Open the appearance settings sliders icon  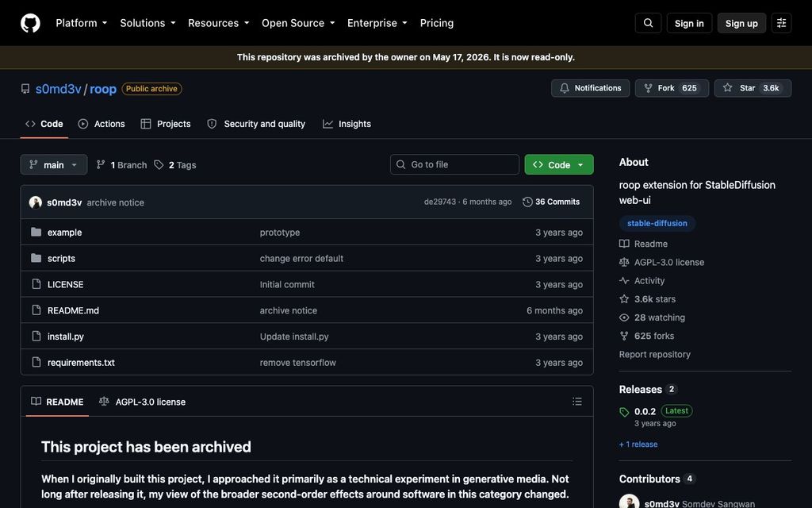point(781,23)
